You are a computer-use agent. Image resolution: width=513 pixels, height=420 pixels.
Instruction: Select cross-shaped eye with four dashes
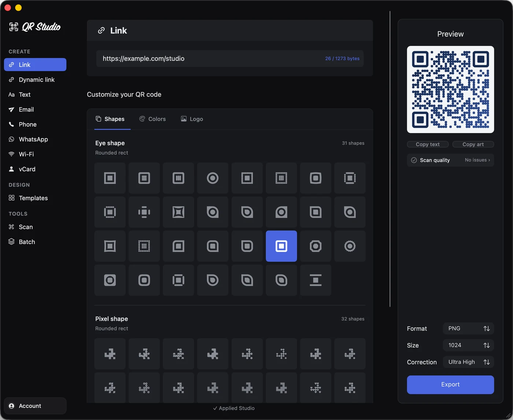pos(144,212)
